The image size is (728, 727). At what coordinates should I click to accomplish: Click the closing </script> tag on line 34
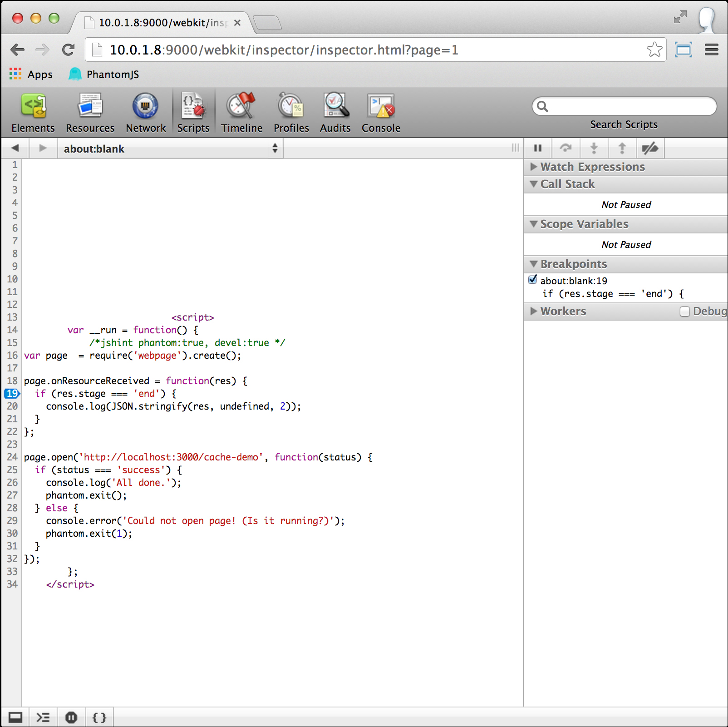pos(70,584)
